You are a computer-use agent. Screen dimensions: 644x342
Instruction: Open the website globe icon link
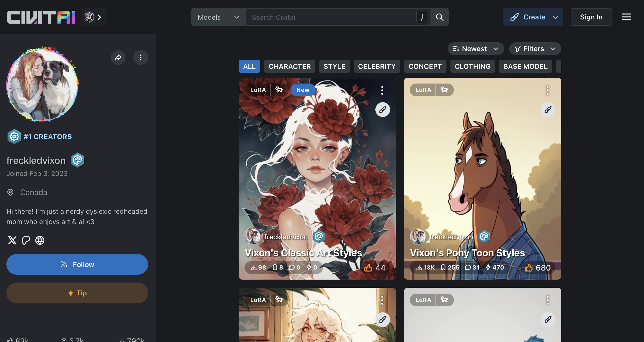[40, 240]
